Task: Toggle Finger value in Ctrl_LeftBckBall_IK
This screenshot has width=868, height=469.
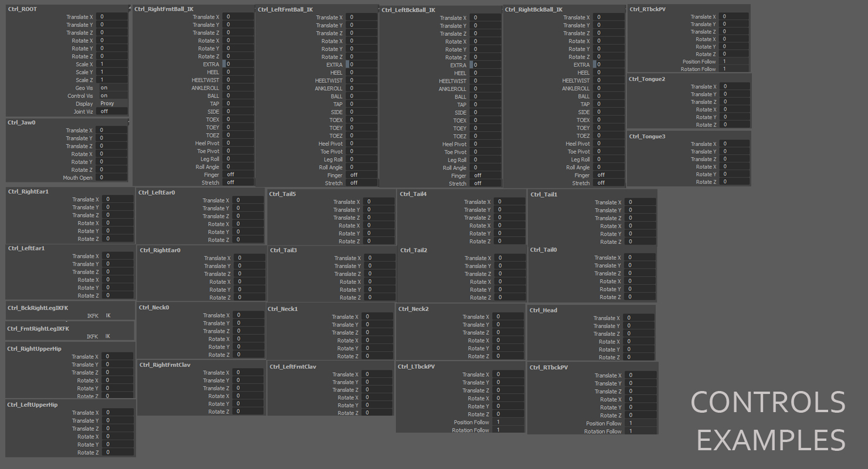Action: tap(486, 175)
